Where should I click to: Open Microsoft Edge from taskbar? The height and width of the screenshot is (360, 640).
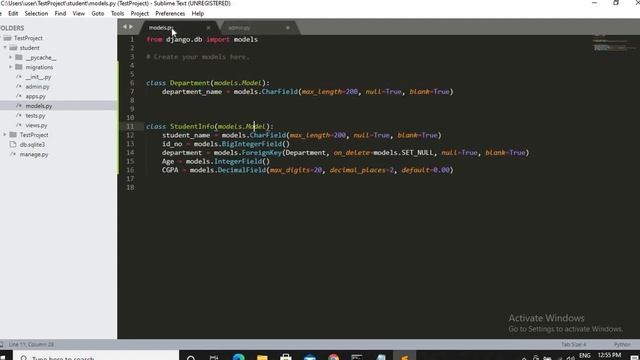coord(239,357)
